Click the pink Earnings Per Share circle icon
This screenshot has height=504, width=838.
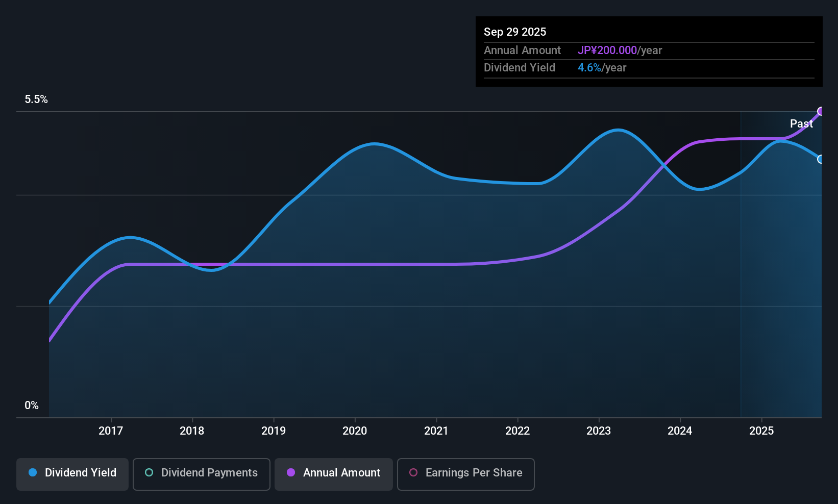pos(413,473)
